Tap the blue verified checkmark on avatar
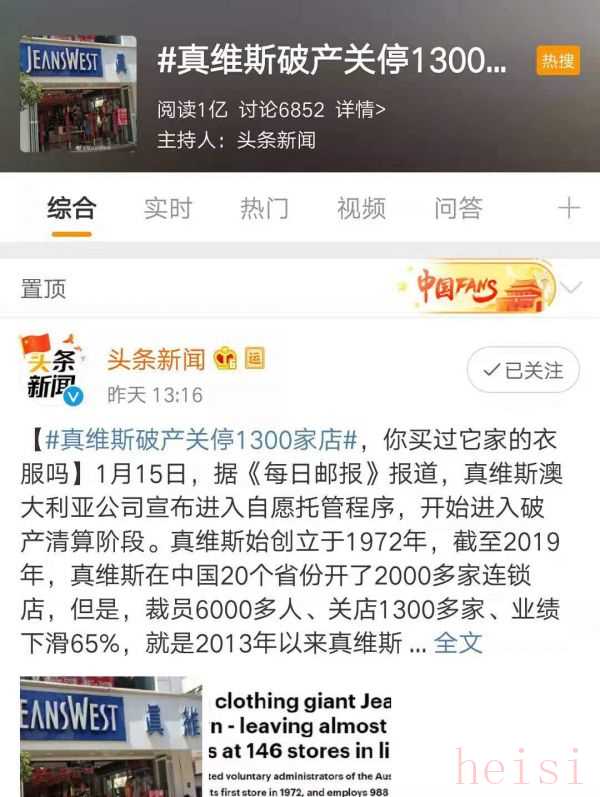 point(74,396)
